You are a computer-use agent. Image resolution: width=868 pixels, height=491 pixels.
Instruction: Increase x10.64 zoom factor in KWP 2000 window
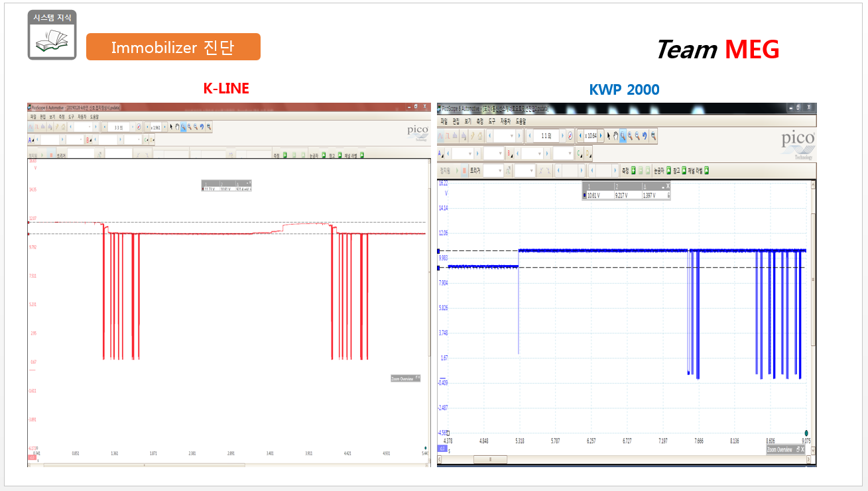point(601,136)
